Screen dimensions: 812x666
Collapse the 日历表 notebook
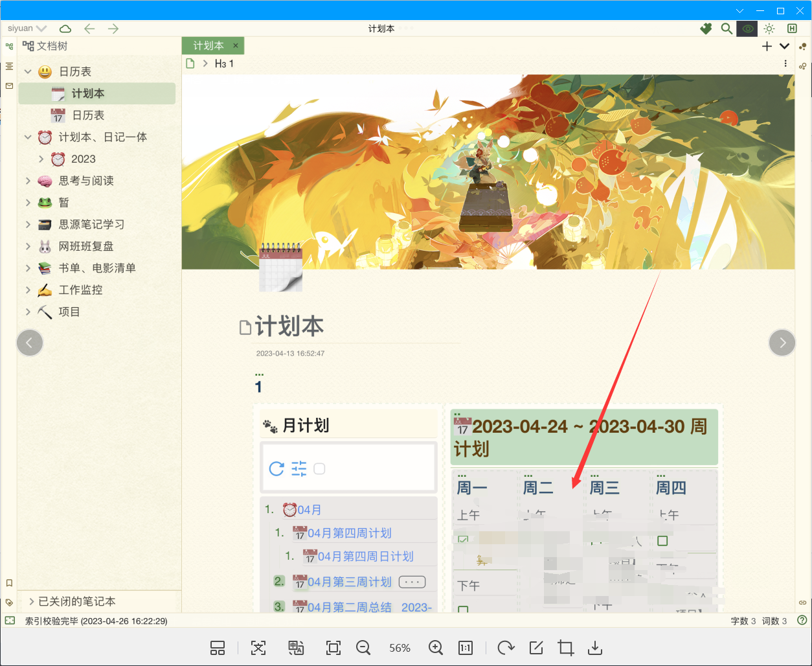click(28, 71)
